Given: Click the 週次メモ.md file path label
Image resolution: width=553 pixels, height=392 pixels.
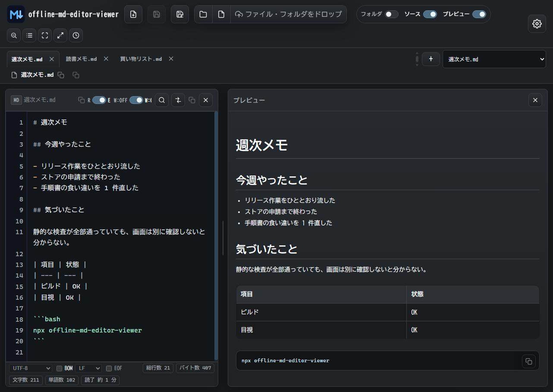Looking at the screenshot, I should tap(37, 75).
